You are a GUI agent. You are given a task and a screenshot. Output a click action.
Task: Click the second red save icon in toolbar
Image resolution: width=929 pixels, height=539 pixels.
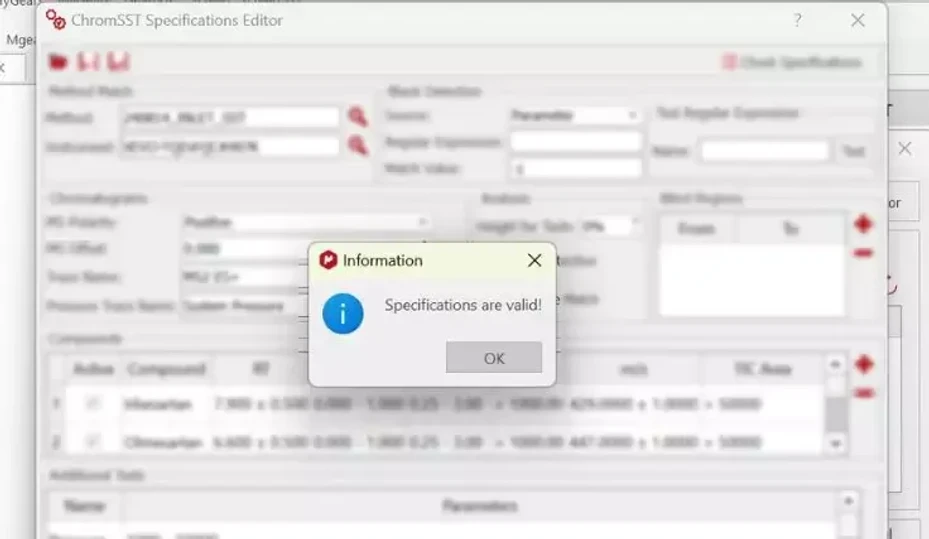point(118,62)
